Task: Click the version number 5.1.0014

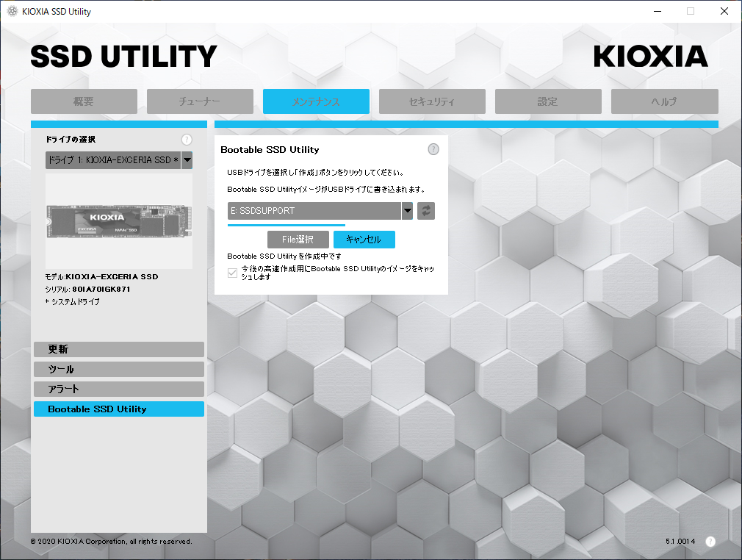Action: click(x=680, y=542)
